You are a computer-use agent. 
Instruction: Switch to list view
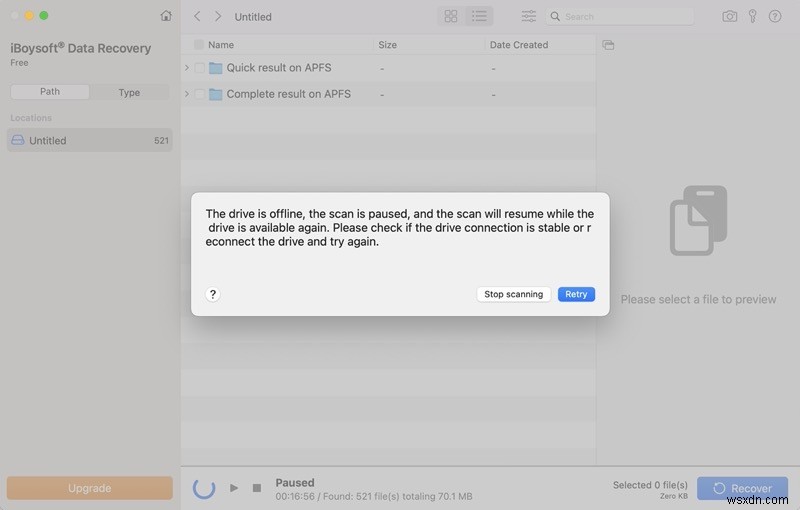coord(479,16)
